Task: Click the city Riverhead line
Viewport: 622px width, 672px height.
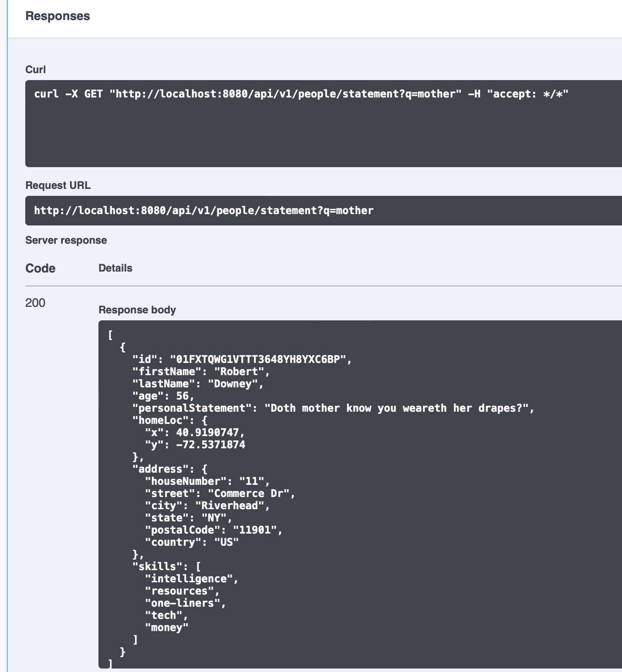Action: tap(207, 506)
